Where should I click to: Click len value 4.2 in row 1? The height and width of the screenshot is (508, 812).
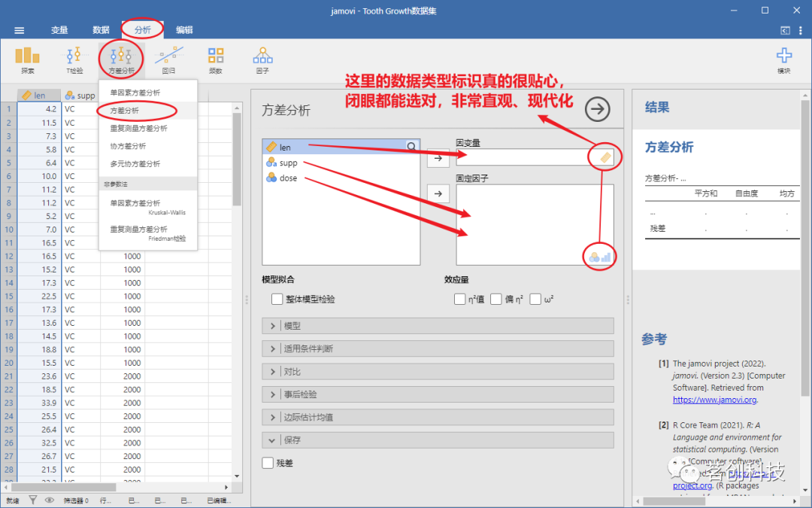click(39, 109)
